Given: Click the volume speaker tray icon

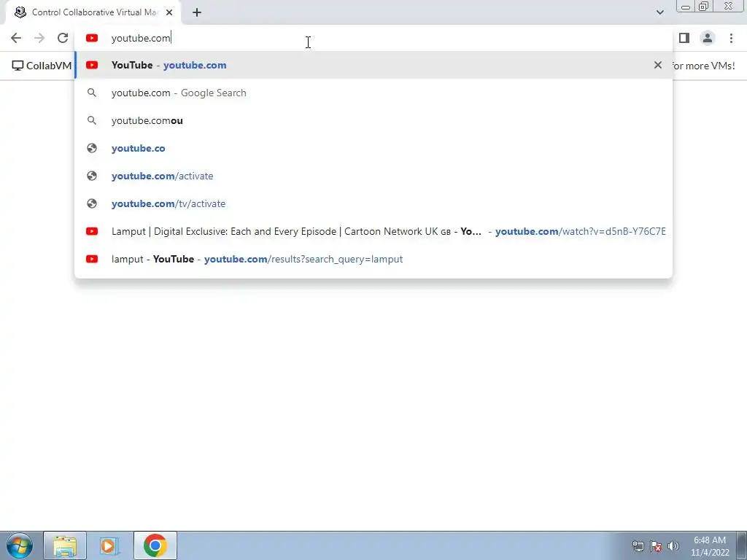Looking at the screenshot, I should [x=673, y=546].
